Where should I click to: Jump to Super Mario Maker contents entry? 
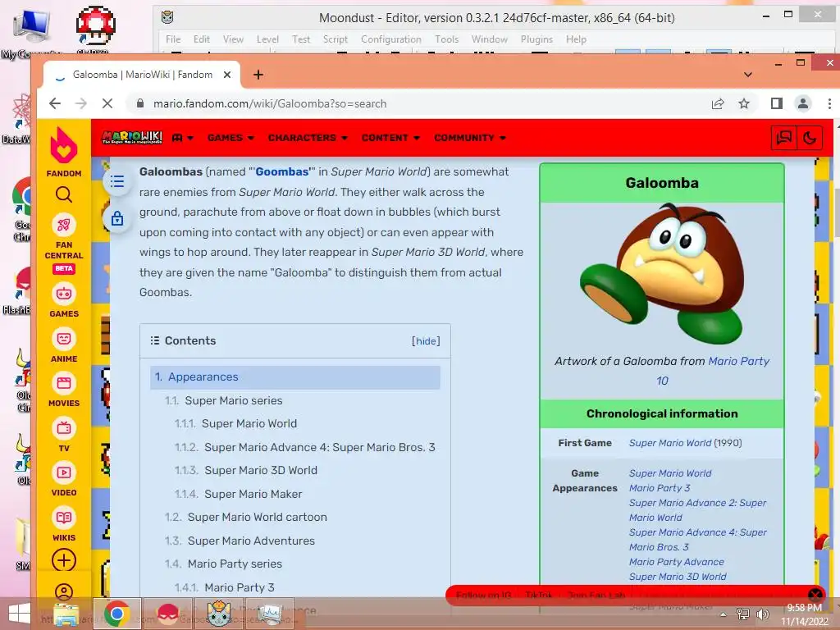[x=253, y=494]
